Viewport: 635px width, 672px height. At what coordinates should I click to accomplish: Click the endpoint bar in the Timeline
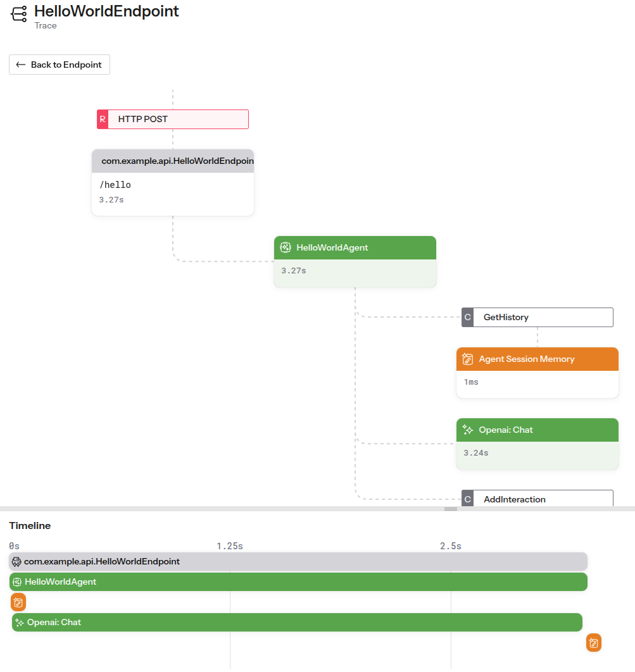298,561
